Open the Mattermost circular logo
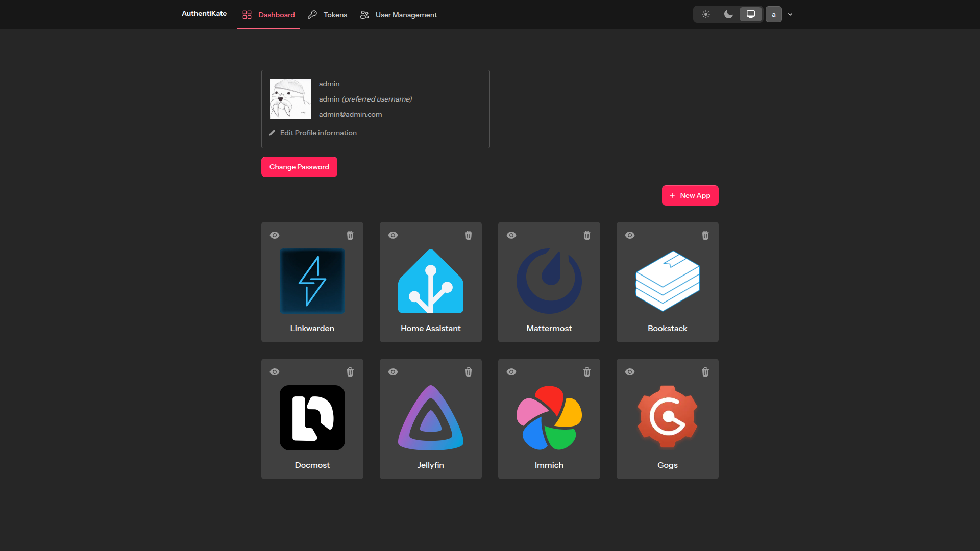 click(549, 281)
